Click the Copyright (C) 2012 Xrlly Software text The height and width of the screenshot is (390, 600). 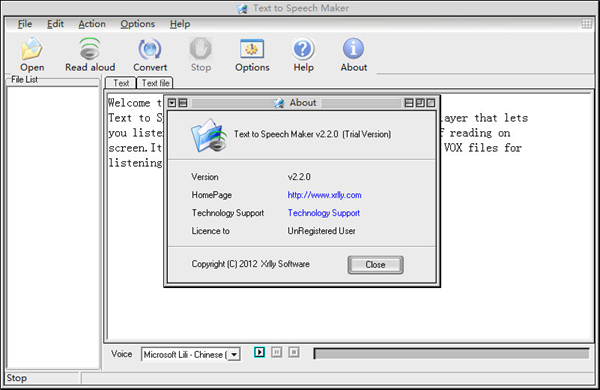click(251, 264)
